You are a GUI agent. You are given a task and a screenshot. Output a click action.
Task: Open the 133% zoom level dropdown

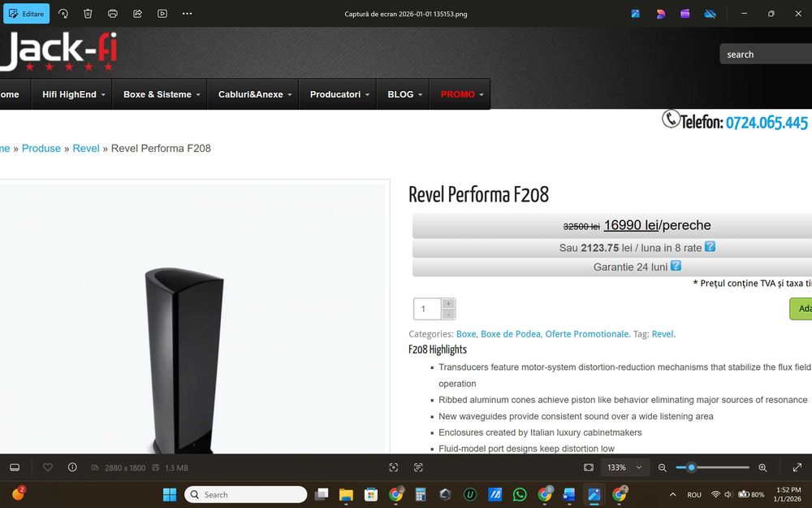(x=624, y=467)
